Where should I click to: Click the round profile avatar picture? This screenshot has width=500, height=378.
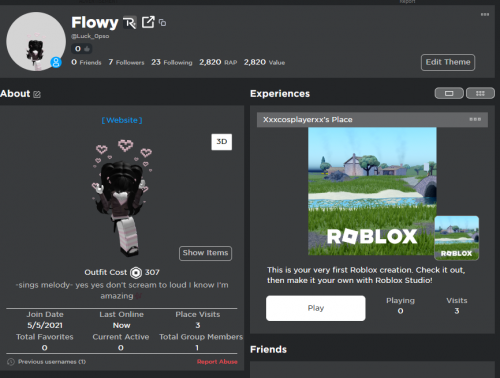(36, 41)
